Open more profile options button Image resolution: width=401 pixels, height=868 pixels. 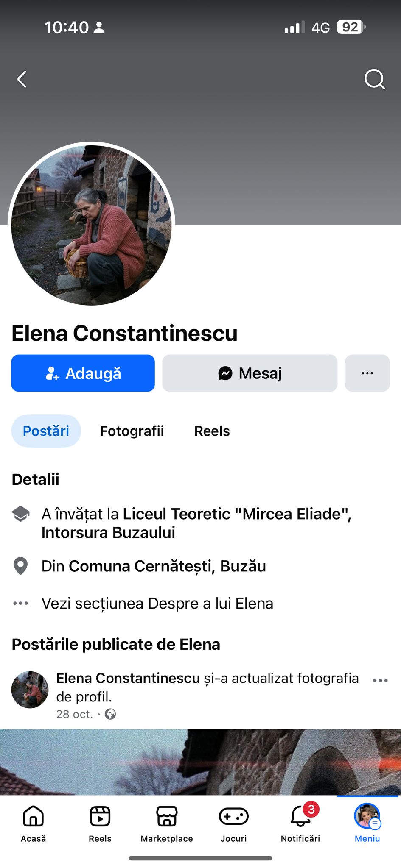[367, 373]
